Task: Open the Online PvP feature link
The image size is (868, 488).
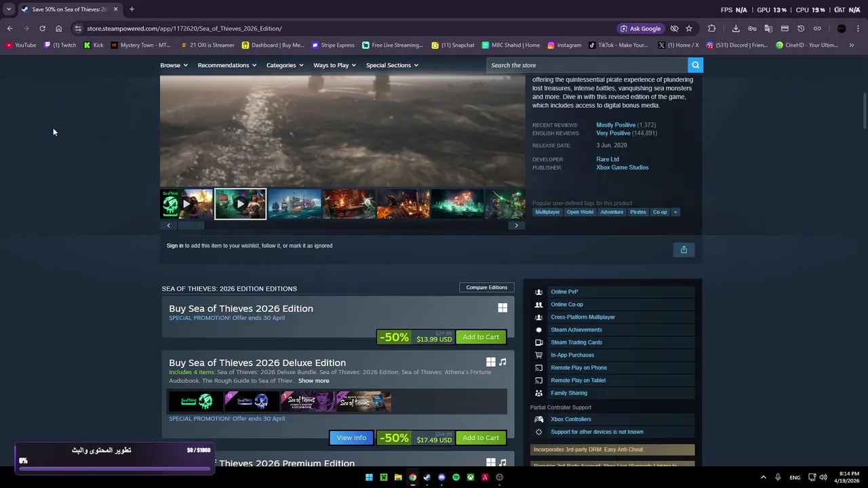Action: tap(564, 292)
